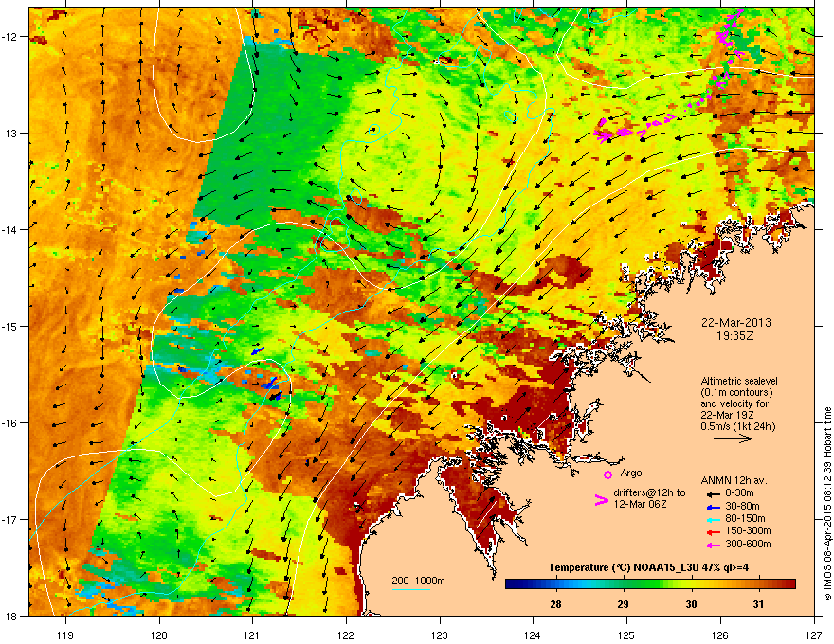Click the '19:35Z' time text
The image size is (834, 644).
735,337
